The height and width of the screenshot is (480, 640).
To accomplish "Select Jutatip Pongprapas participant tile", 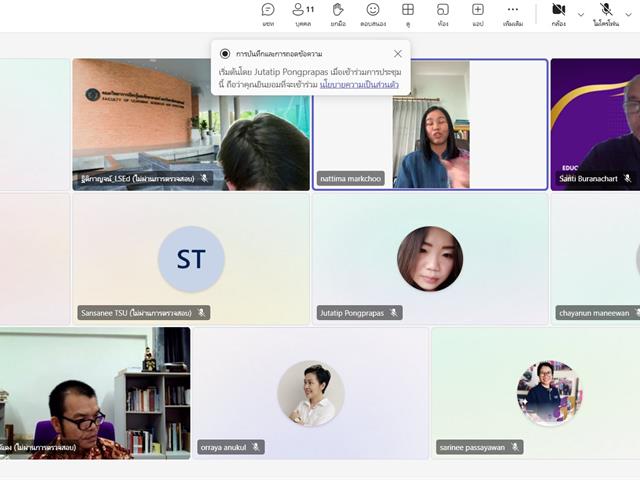I will [430, 259].
